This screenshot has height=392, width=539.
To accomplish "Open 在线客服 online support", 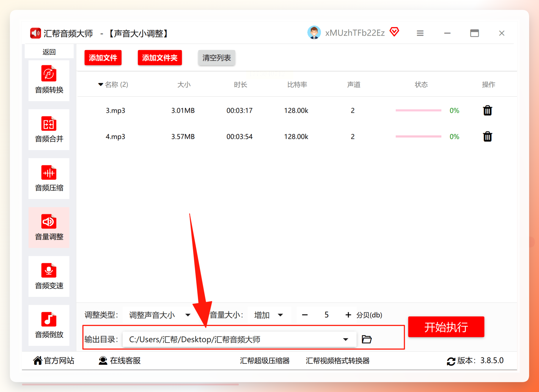I will pyautogui.click(x=120, y=360).
